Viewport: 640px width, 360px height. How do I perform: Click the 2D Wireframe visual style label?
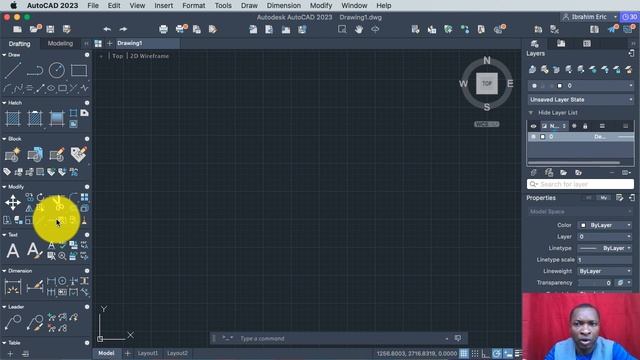pos(149,56)
